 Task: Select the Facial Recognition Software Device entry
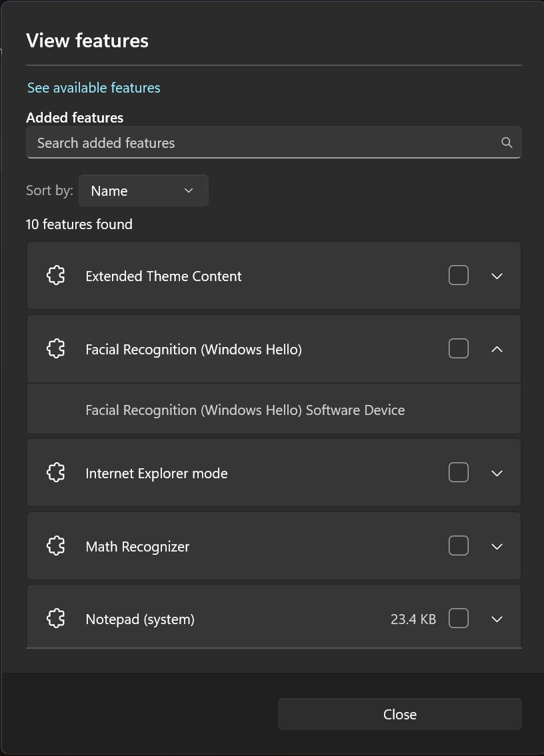(x=245, y=410)
